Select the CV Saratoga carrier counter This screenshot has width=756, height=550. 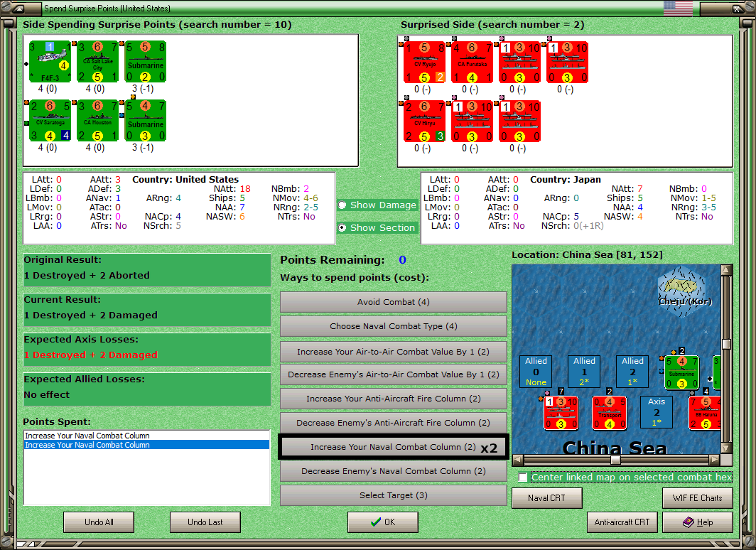click(x=50, y=121)
